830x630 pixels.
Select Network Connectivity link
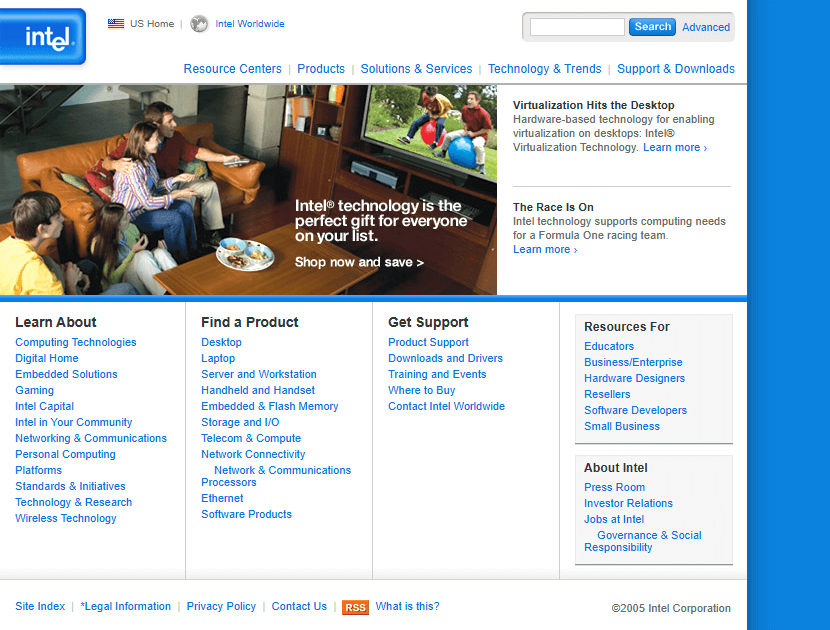coord(253,454)
